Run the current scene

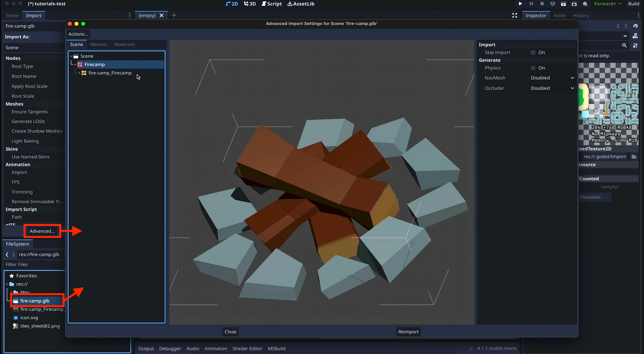(x=563, y=4)
